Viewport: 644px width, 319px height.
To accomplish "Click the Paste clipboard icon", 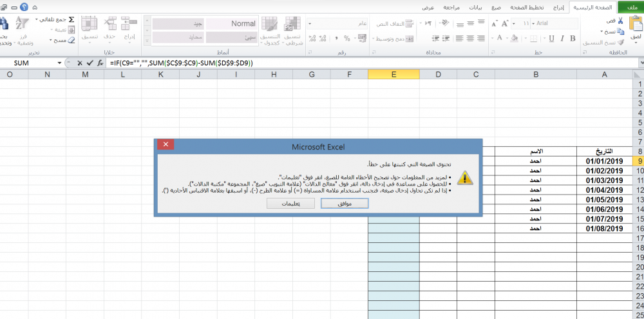I will click(636, 24).
